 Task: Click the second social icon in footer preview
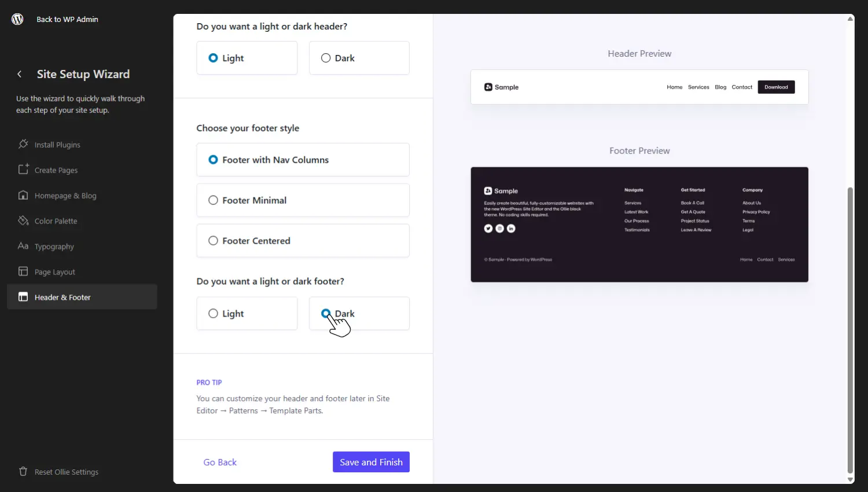499,229
